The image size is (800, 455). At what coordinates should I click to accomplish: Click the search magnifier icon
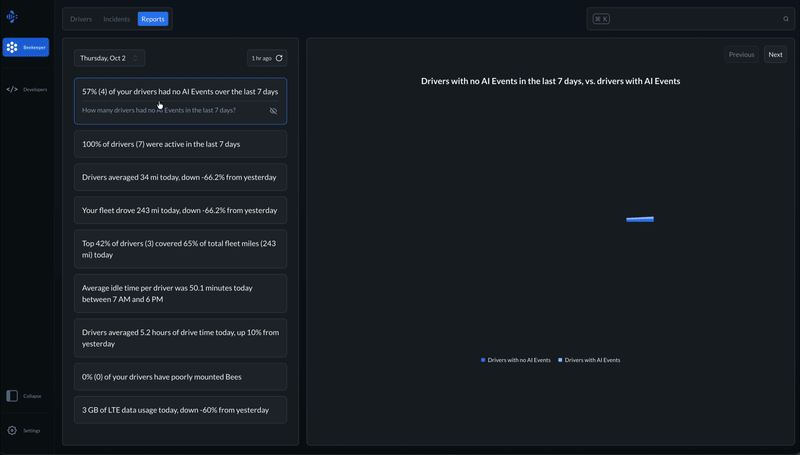click(x=786, y=19)
